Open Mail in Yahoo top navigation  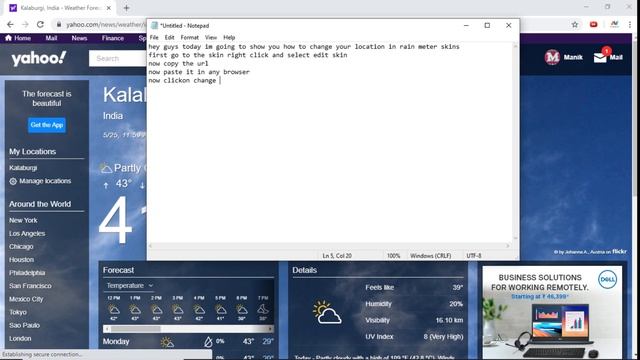(x=51, y=38)
